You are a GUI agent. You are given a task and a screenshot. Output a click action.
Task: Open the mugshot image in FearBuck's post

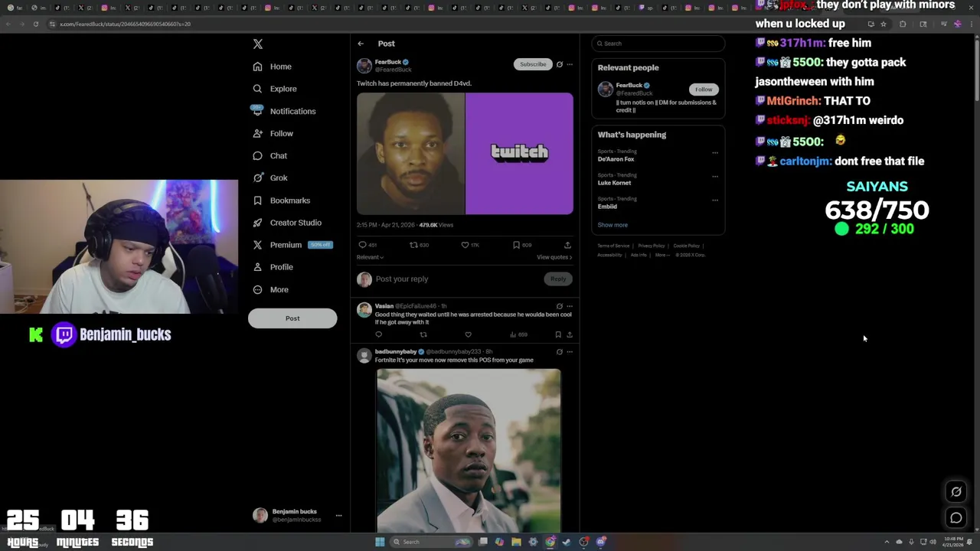410,153
